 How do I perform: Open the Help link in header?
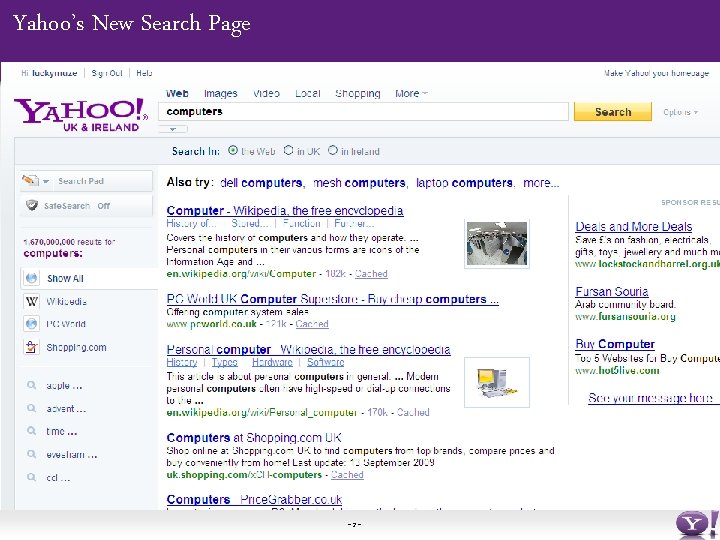click(144, 73)
